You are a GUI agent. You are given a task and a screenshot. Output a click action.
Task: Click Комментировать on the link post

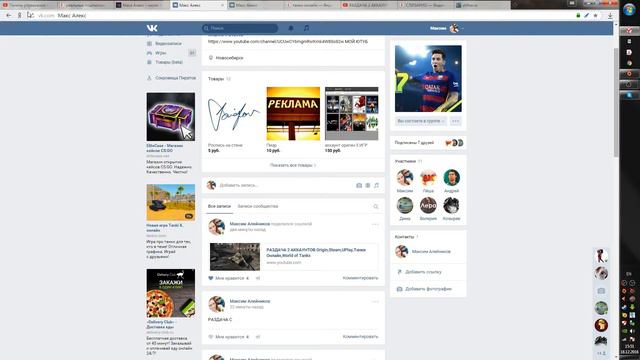(x=360, y=278)
